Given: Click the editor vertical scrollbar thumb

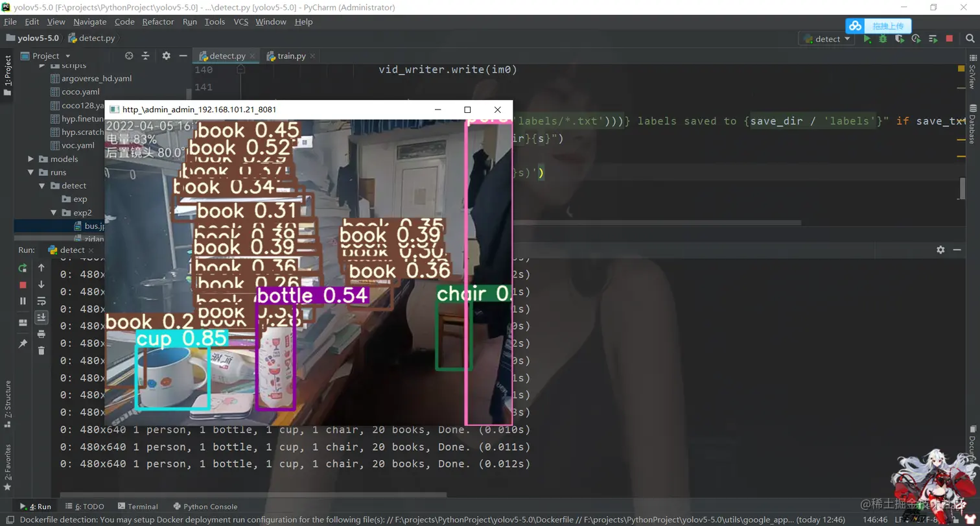Looking at the screenshot, I should pyautogui.click(x=962, y=187).
